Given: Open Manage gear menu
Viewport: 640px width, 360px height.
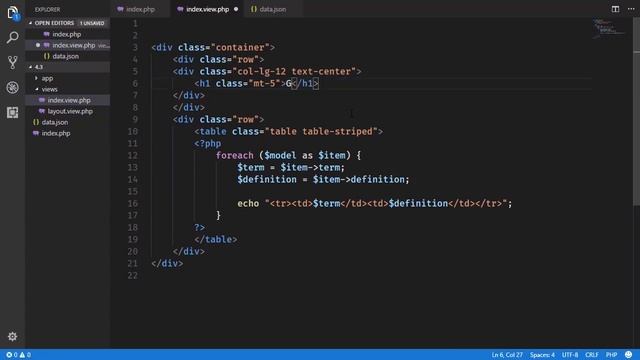Looking at the screenshot, I should pyautogui.click(x=13, y=336).
